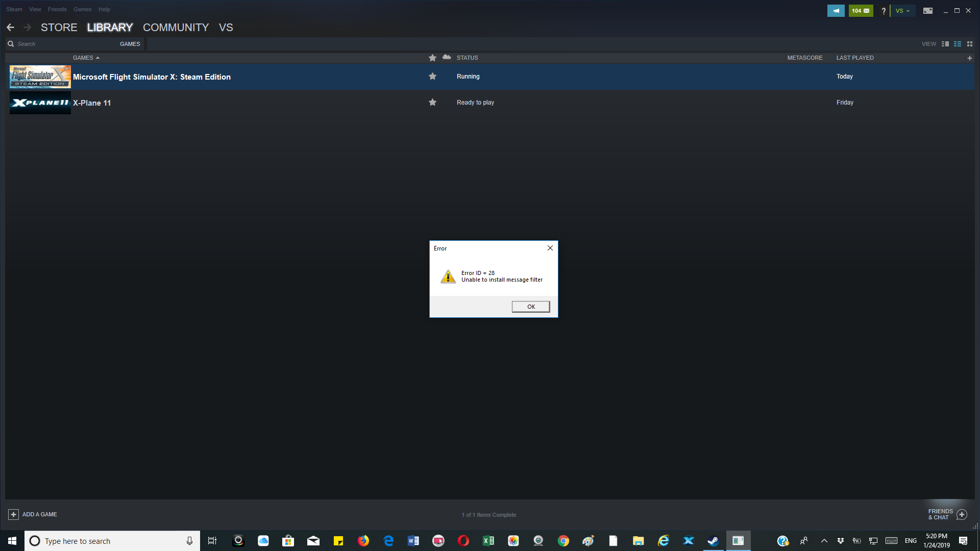
Task: Toggle favorite star for Flight Simulator X
Action: point(432,77)
